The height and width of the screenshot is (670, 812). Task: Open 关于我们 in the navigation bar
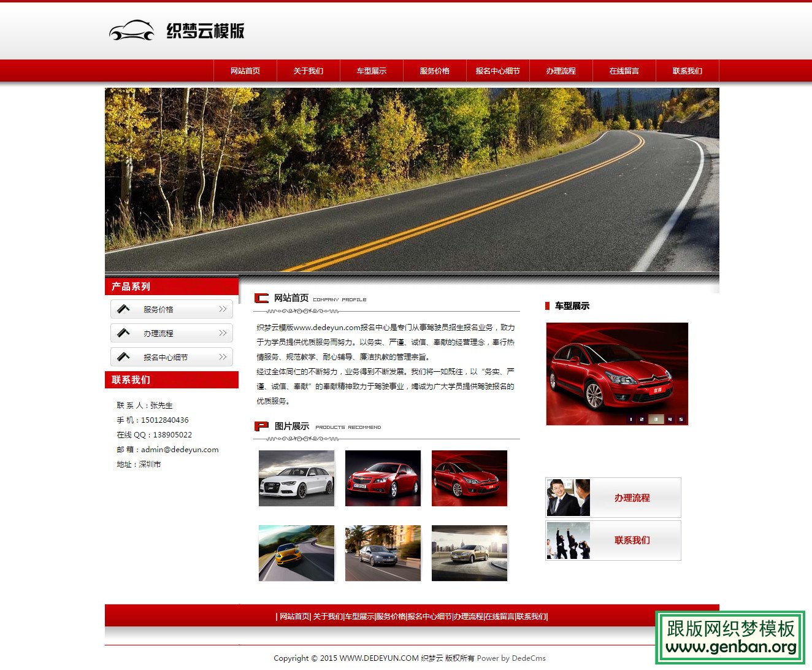308,71
